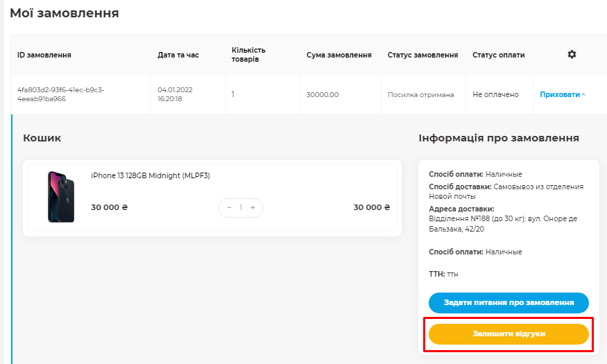
Task: Click the Сума замовлення column header
Action: tap(339, 55)
